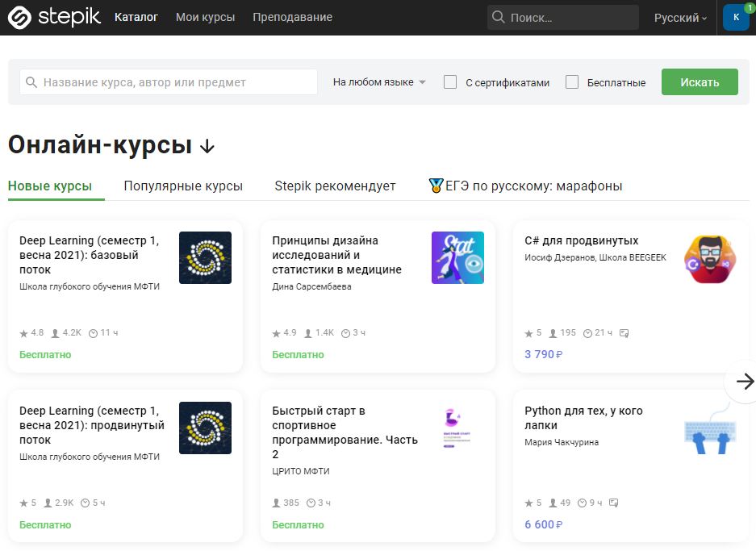756x551 pixels.
Task: Click the top Поиск... search field
Action: point(562,18)
